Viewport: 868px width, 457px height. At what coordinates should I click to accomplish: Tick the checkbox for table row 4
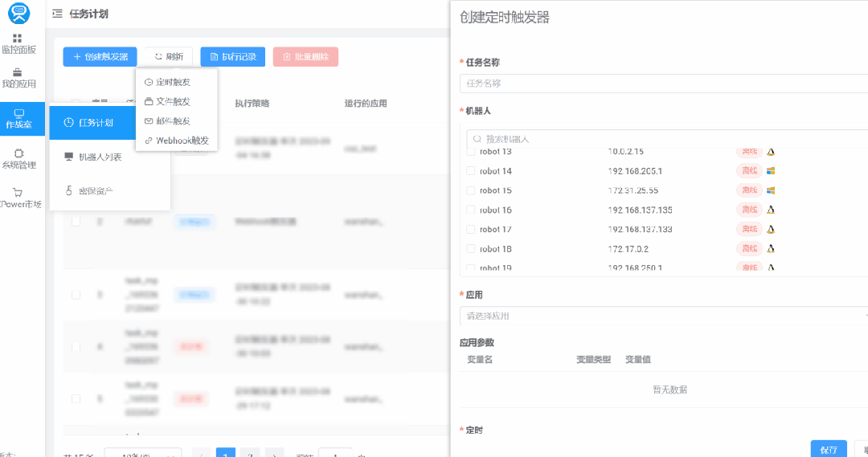point(76,347)
